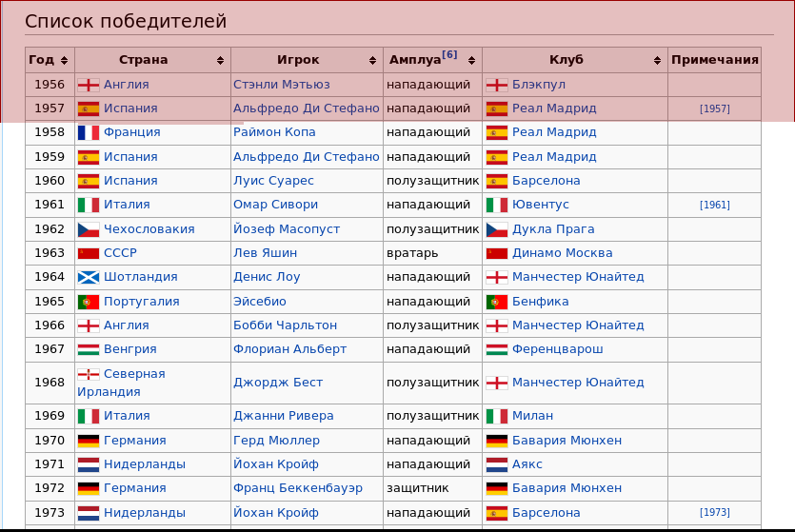Open footnote [6] in the Амплуа header

click(449, 54)
